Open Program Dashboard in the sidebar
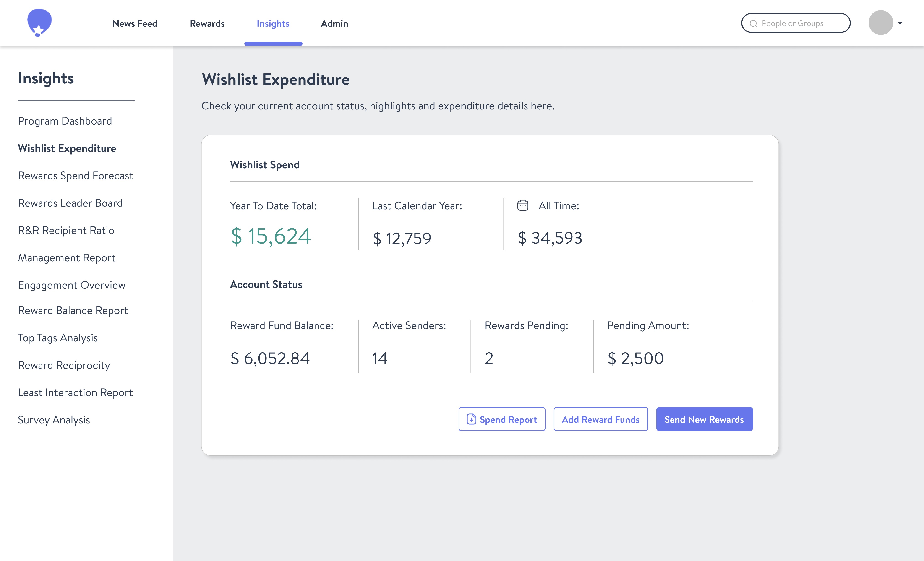This screenshot has width=924, height=561. point(65,121)
